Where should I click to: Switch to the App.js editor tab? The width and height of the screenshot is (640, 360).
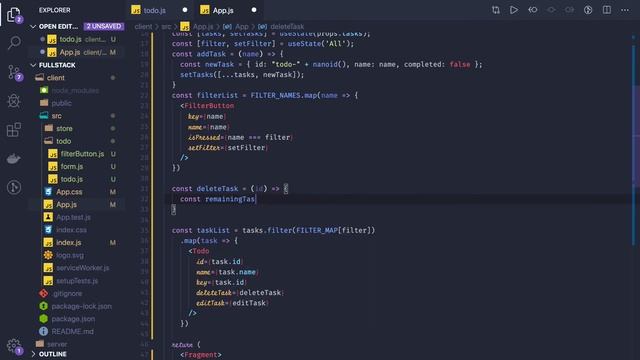223,10
